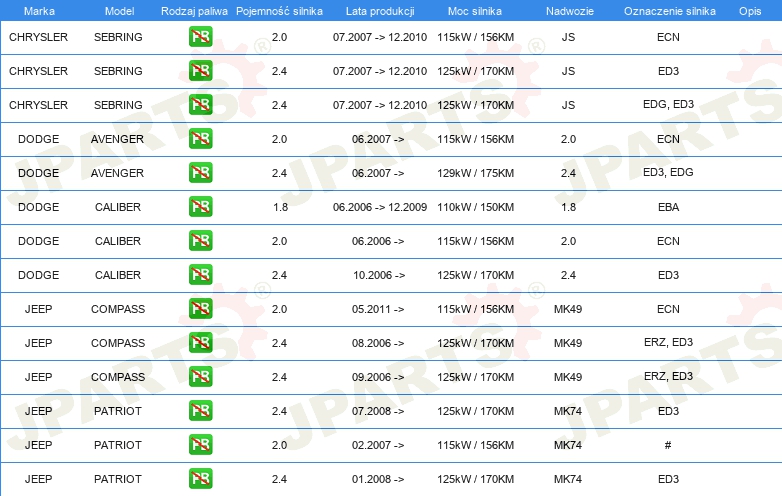Click the '06.2006 -> 12.2009' production years cell
This screenshot has height=496, width=782.
click(380, 207)
